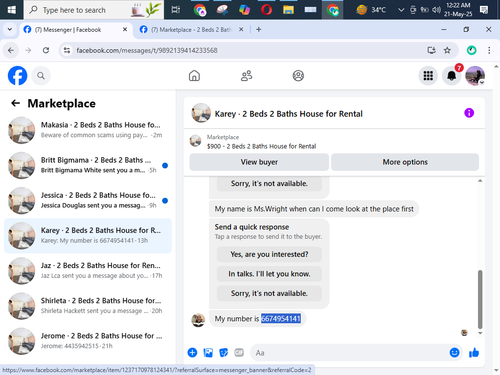
Task: Open the Facebook logo home link
Action: 17,76
